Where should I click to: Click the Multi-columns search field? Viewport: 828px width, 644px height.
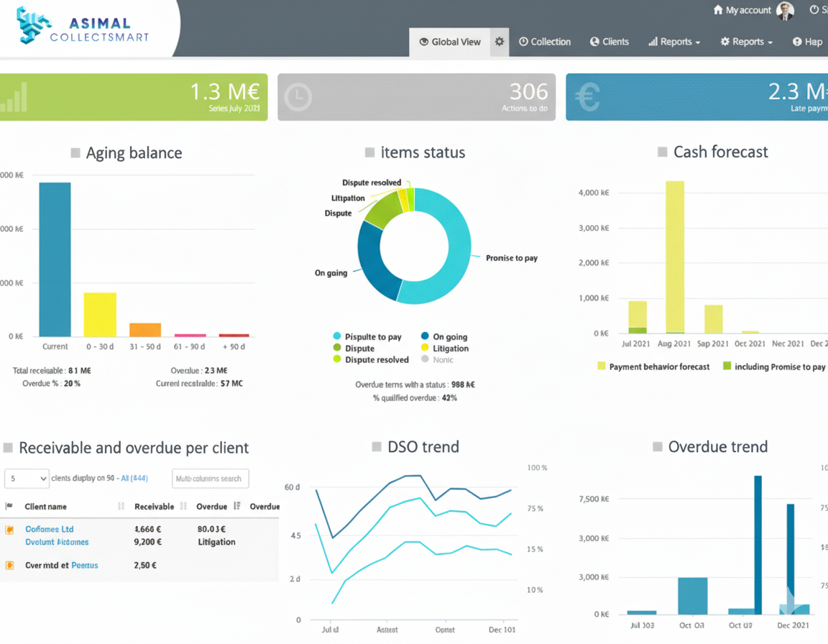pyautogui.click(x=211, y=479)
